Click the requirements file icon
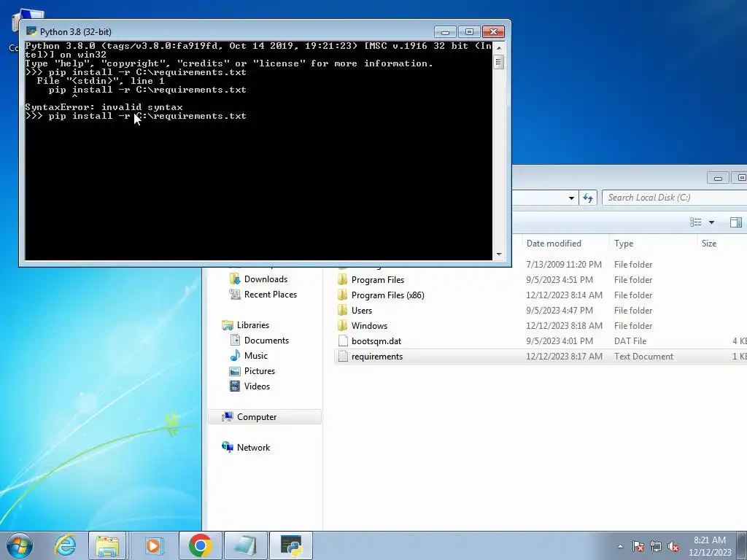The width and height of the screenshot is (747, 560). (343, 356)
